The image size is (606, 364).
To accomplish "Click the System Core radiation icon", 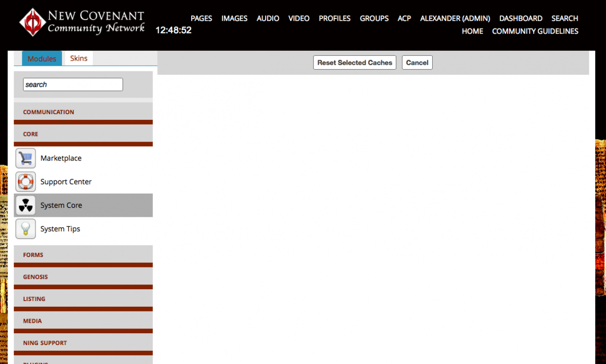I will coord(26,205).
